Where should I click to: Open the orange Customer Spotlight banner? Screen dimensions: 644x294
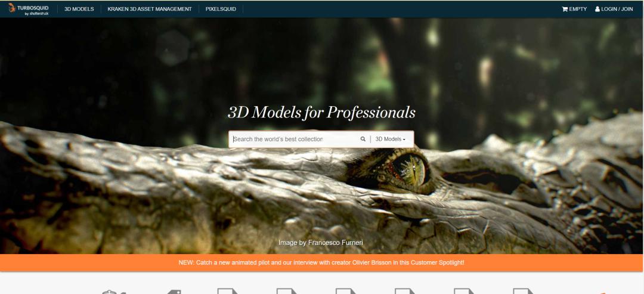[x=321, y=262]
